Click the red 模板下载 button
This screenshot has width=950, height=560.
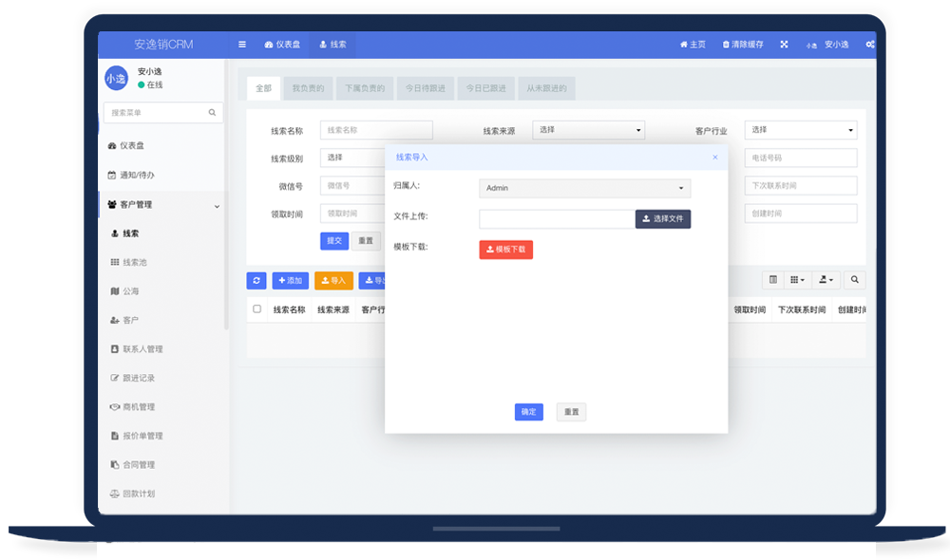[506, 250]
